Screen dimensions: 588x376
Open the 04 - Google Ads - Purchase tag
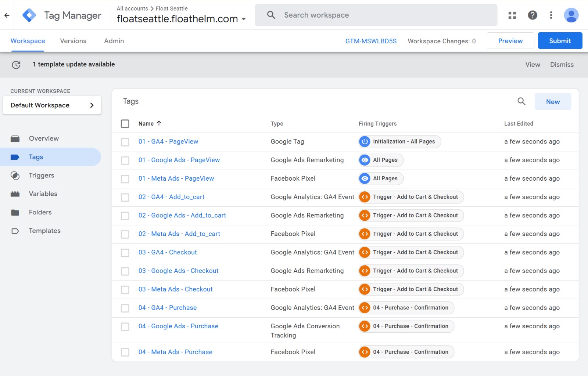[x=178, y=326]
